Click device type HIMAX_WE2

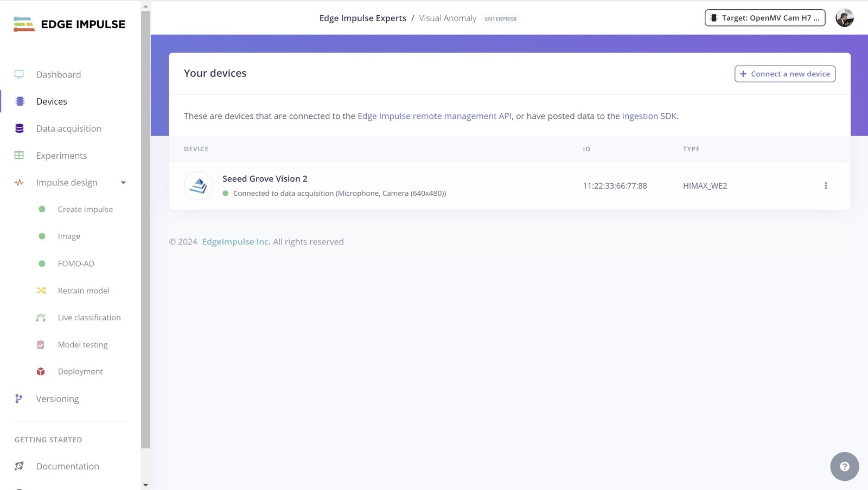coord(705,186)
